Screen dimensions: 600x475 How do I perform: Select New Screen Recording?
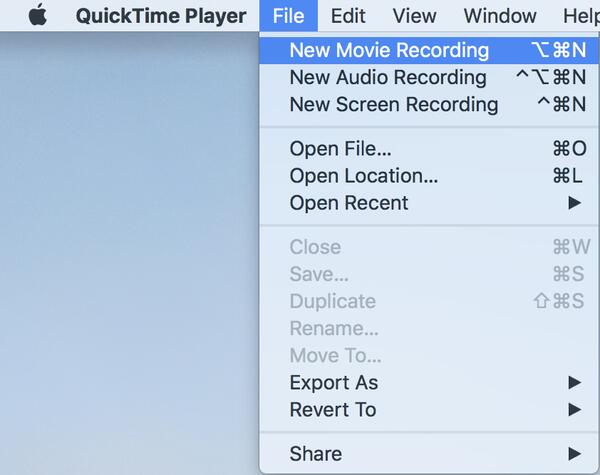[x=393, y=104]
